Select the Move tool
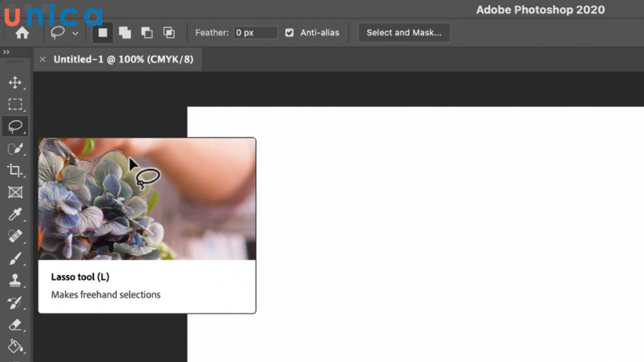The width and height of the screenshot is (644, 362). point(15,83)
